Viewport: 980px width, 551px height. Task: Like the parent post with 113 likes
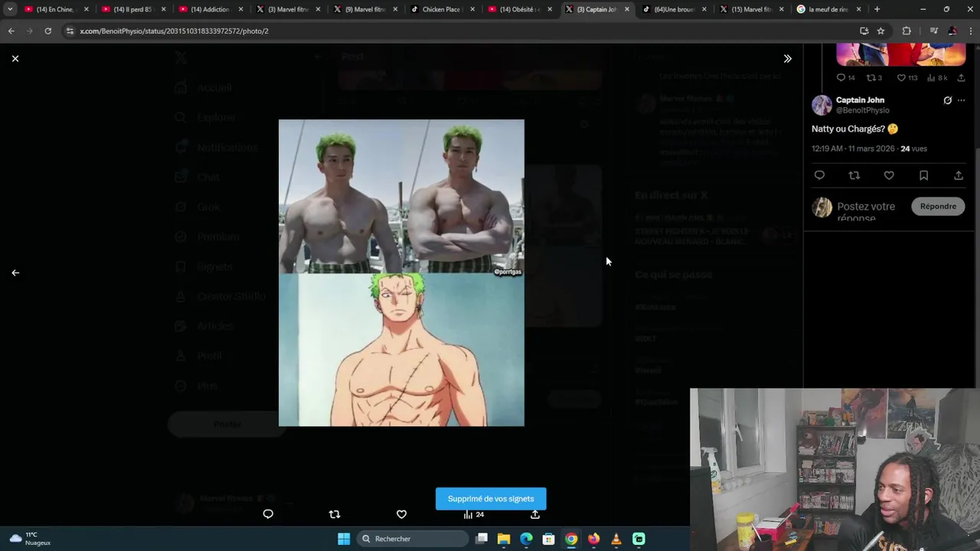point(906,77)
